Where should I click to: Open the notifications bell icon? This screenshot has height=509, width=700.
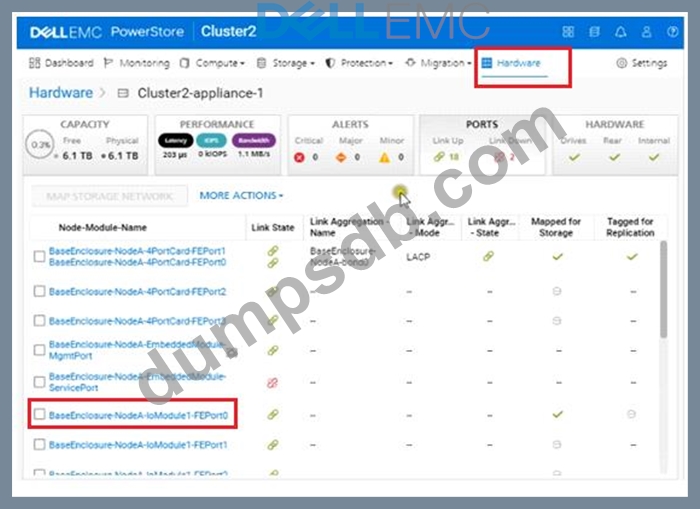620,32
